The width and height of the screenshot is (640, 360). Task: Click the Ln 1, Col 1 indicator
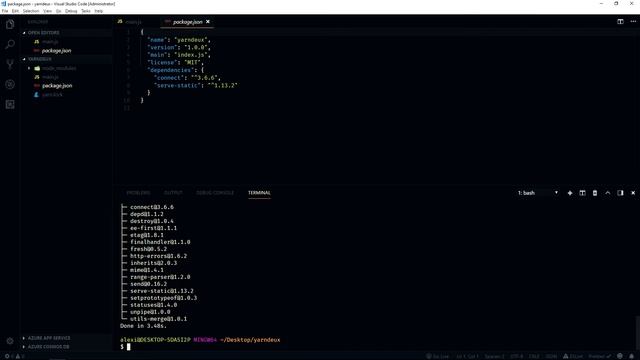[x=467, y=356]
